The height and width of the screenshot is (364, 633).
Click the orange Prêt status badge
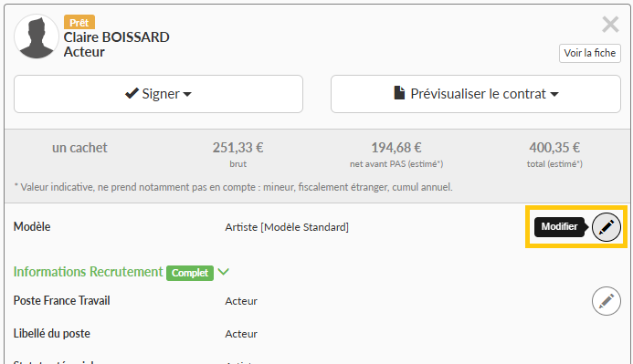coord(79,22)
